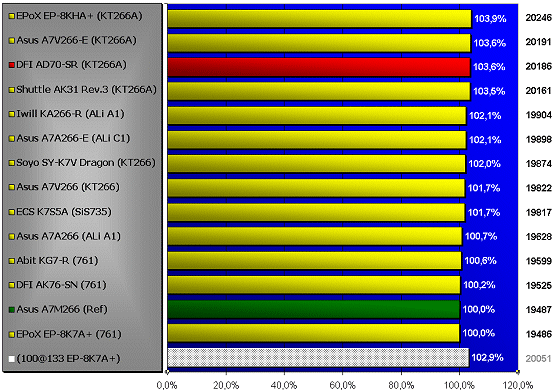
Task: Select the Iwill KA266-R (ALi A1) label
Action: click(x=70, y=114)
